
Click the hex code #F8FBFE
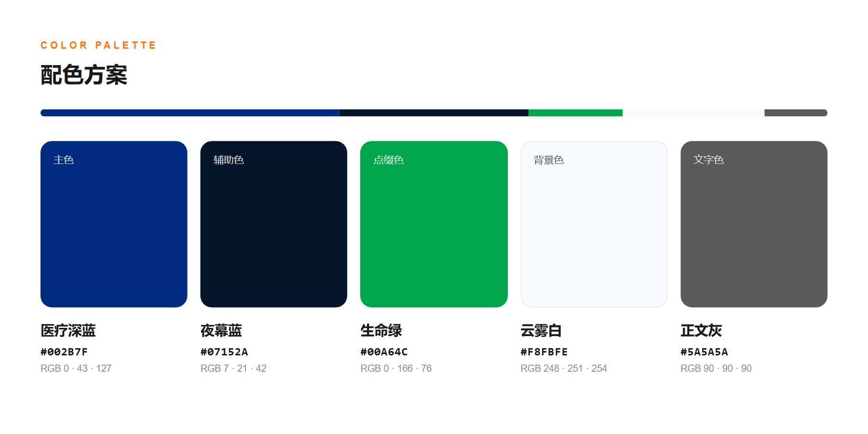pyautogui.click(x=544, y=352)
